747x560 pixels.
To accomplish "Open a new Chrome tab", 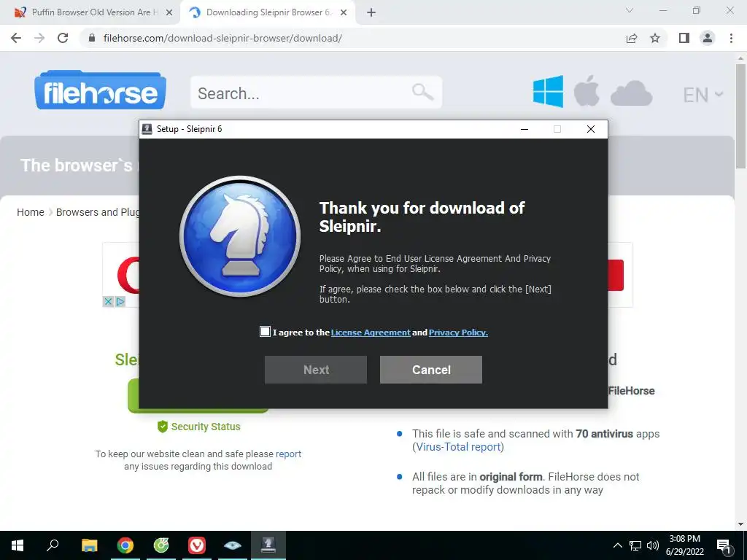I will click(x=371, y=13).
